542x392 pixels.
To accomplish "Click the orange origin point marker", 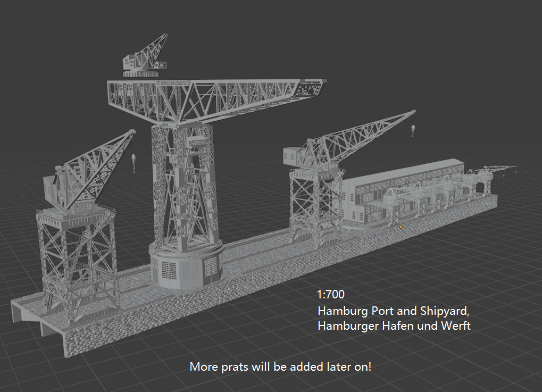I will point(400,226).
